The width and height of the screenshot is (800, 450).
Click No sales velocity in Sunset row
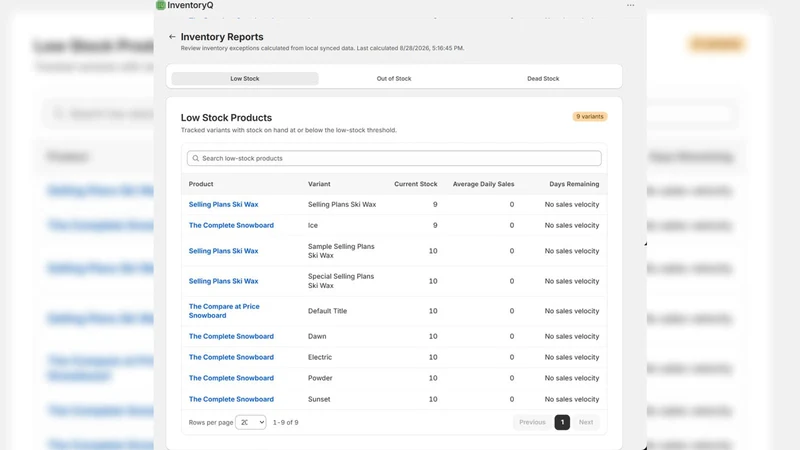click(x=571, y=399)
